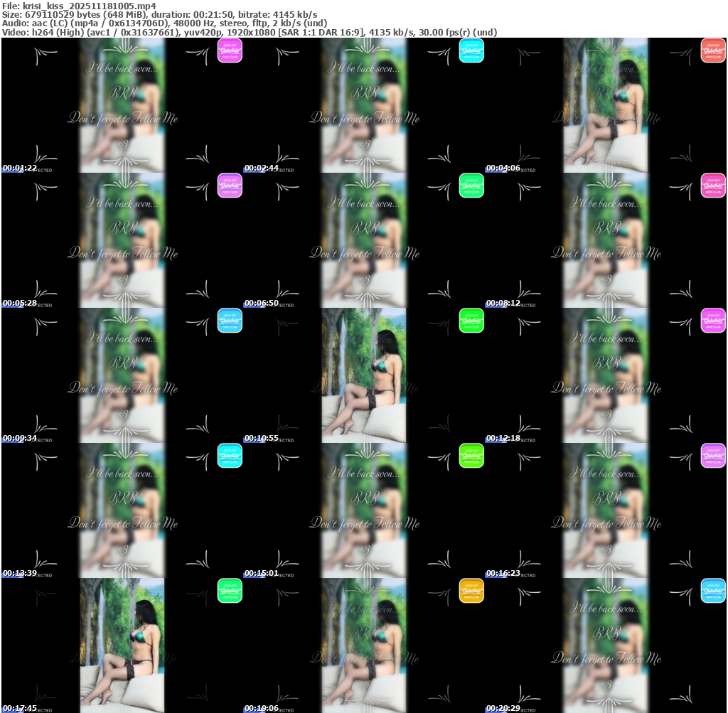Click the timestamp text '00:20:29'
Viewport: 728px width, 713px height.
(x=503, y=708)
